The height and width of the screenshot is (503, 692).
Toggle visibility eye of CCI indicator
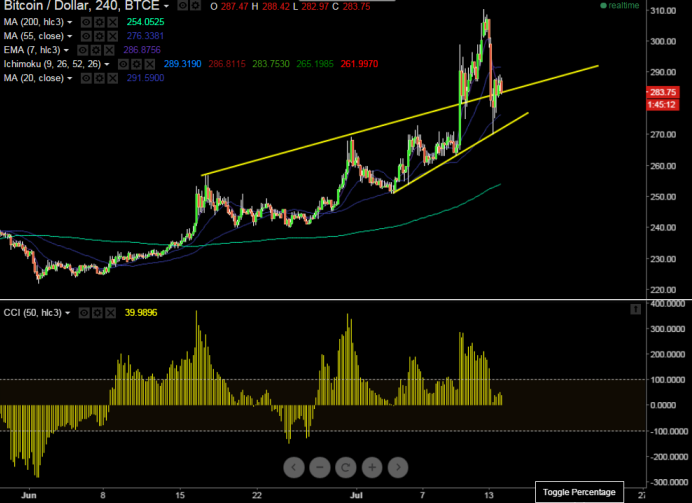coord(84,313)
